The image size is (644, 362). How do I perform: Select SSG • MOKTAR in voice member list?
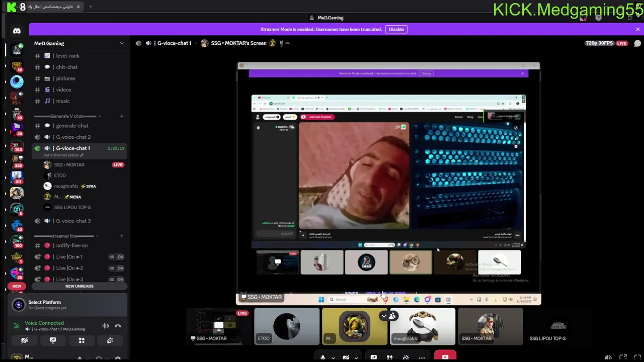[69, 165]
